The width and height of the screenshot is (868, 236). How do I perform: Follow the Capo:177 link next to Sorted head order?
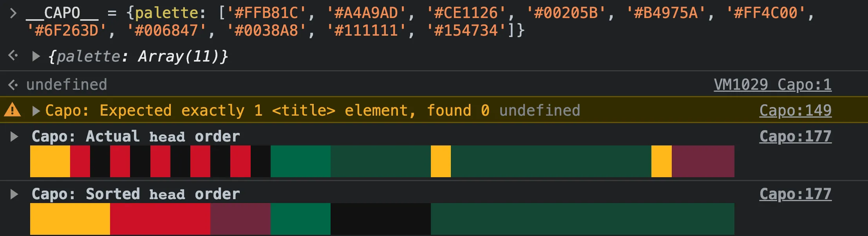coord(795,194)
